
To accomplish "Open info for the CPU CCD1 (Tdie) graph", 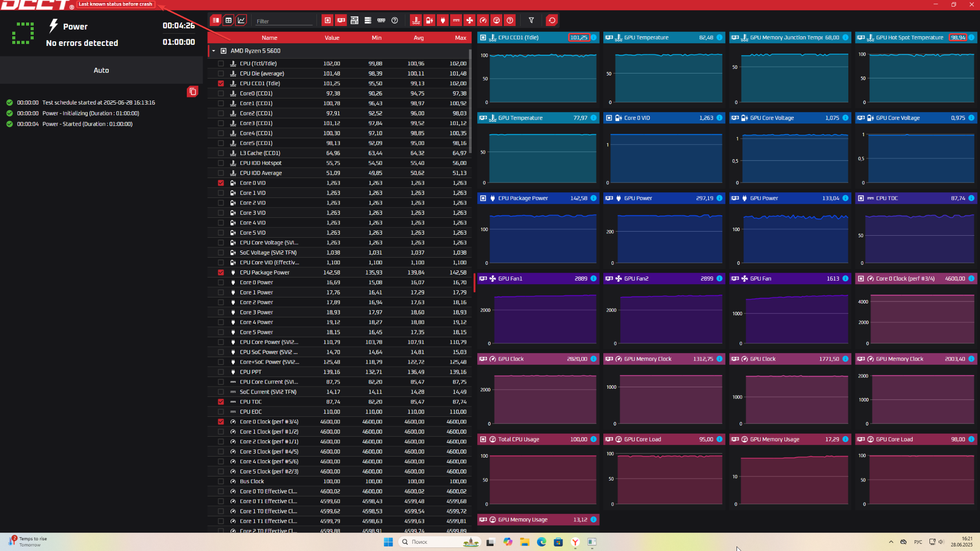I will pos(594,38).
